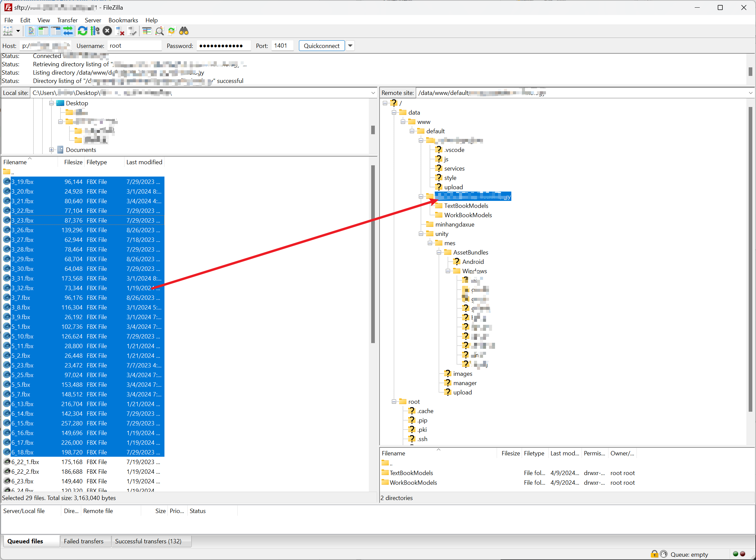Focus the Host field
The height and width of the screenshot is (560, 756).
pos(45,46)
